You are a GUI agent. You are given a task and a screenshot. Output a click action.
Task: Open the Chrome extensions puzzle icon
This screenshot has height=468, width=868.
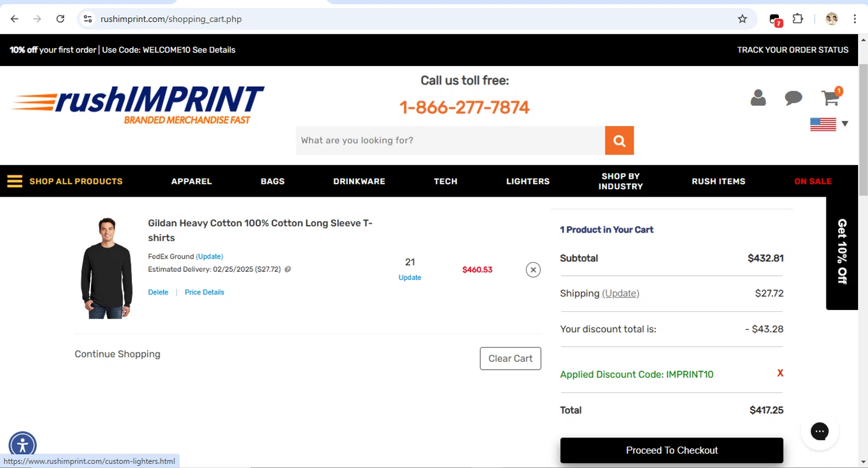pyautogui.click(x=798, y=19)
